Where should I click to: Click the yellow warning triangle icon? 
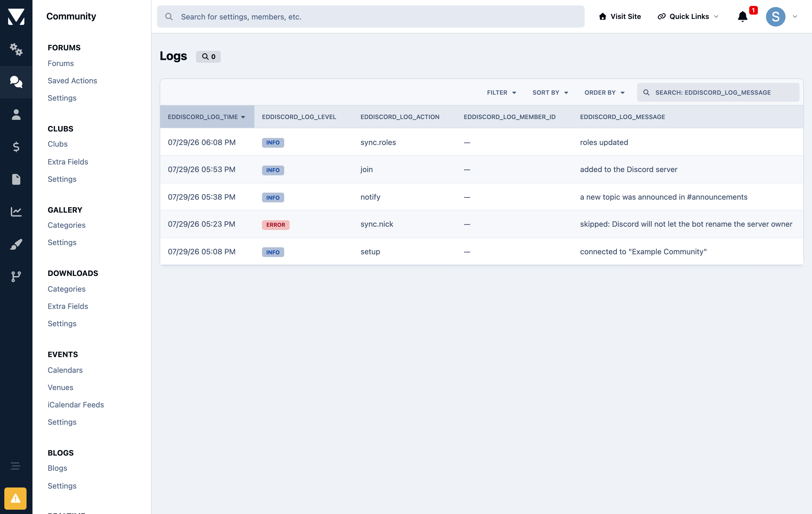tap(15, 499)
